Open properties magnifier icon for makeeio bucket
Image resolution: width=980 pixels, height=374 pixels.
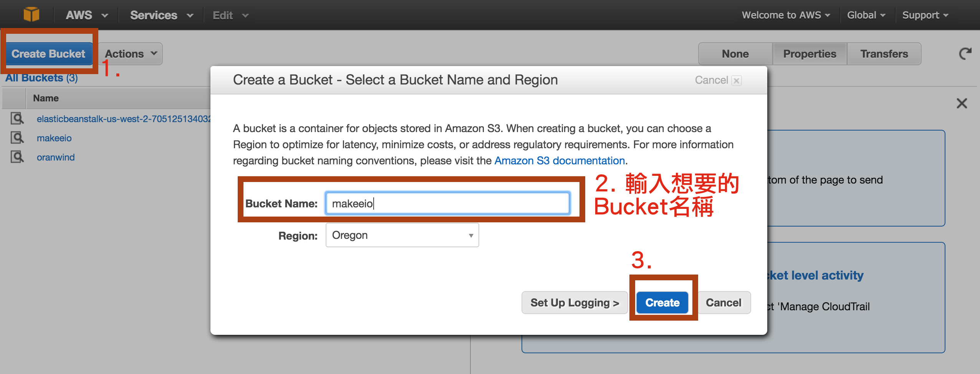tap(17, 138)
